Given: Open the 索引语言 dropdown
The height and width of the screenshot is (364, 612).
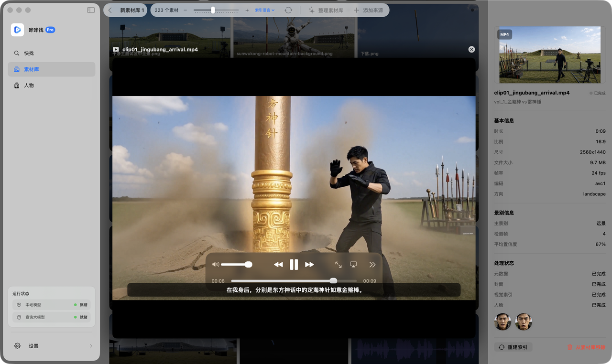Looking at the screenshot, I should (265, 10).
